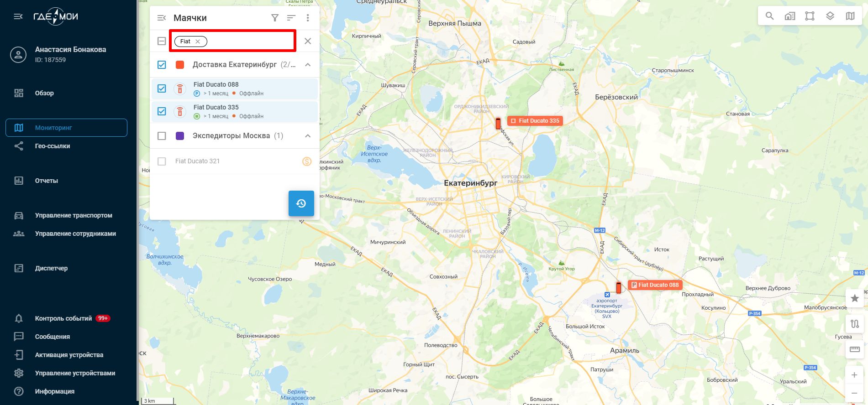This screenshot has width=868, height=405.
Task: Collapse the left sidebar menu icon
Action: click(x=18, y=16)
